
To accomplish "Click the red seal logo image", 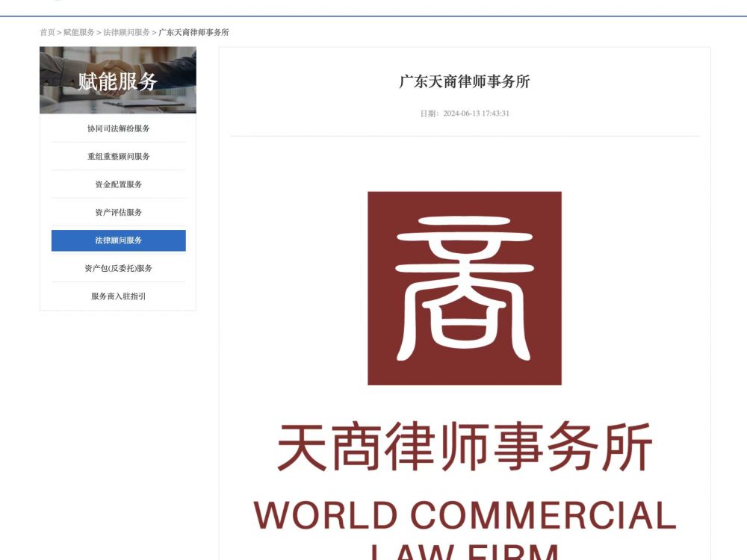I will click(x=465, y=288).
